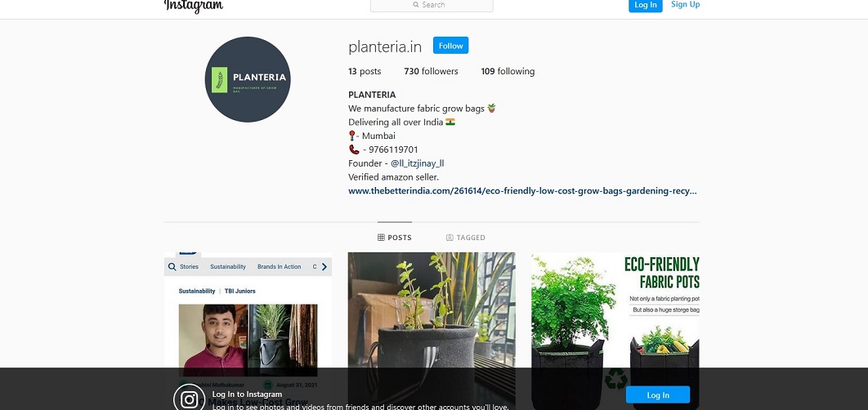Click the right chevron arrow in first post
This screenshot has width=868, height=410.
tap(324, 267)
